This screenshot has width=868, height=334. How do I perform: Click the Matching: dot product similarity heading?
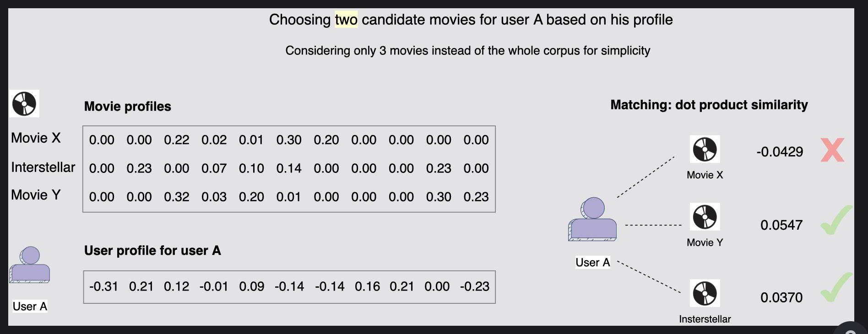(x=709, y=105)
